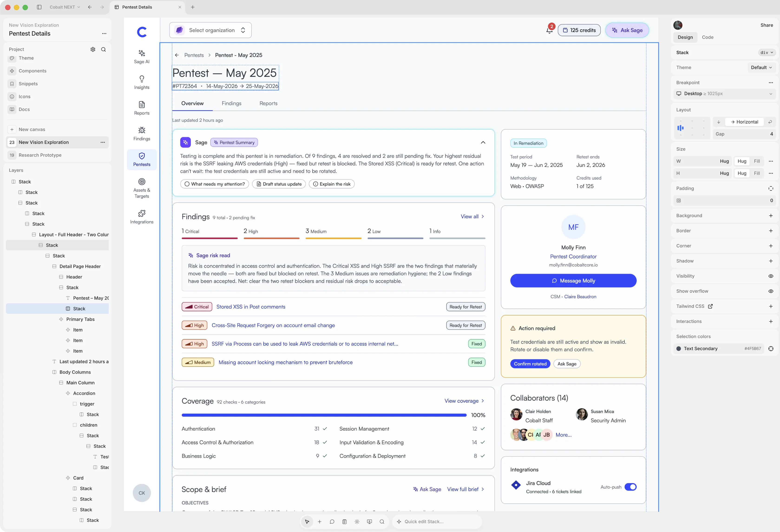The height and width of the screenshot is (532, 780).
Task: Toggle the Jira Cloud Auto-push switch
Action: click(x=630, y=487)
